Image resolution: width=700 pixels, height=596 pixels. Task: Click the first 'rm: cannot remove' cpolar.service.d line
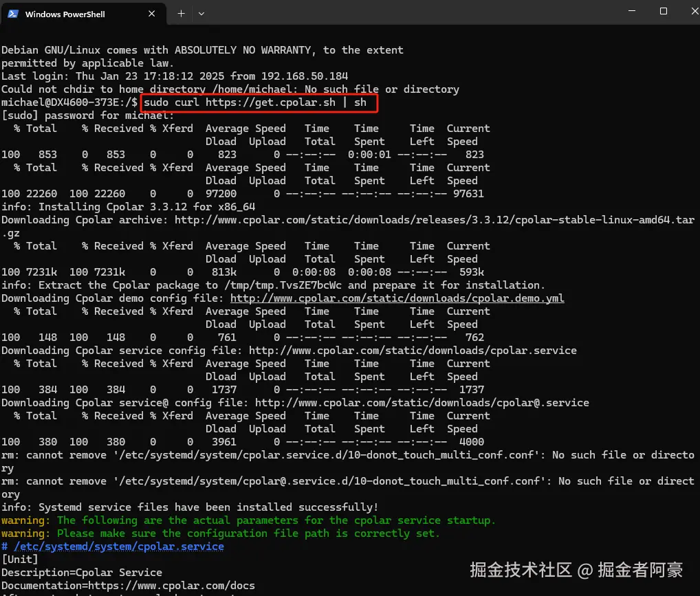click(348, 461)
